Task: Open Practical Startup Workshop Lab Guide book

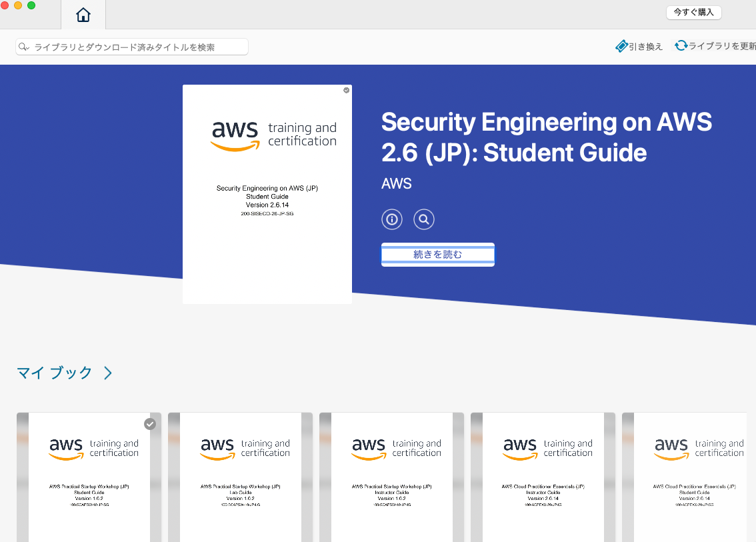Action: [240, 477]
